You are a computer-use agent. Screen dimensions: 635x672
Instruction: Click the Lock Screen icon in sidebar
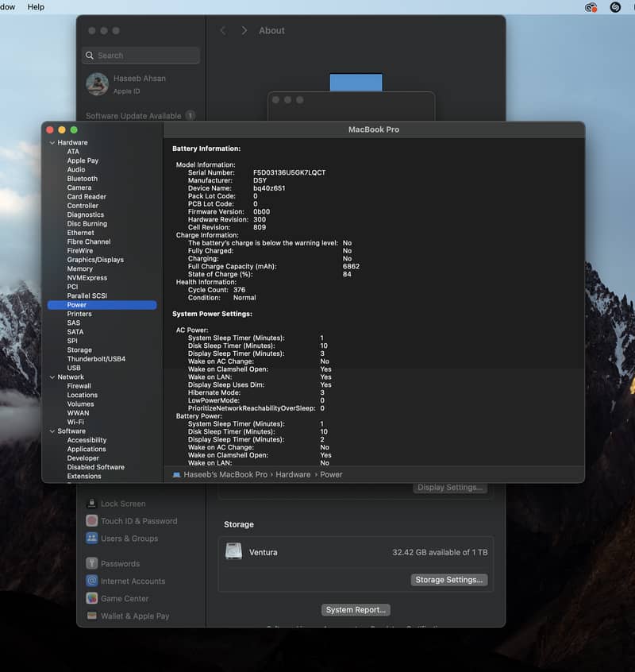point(92,504)
